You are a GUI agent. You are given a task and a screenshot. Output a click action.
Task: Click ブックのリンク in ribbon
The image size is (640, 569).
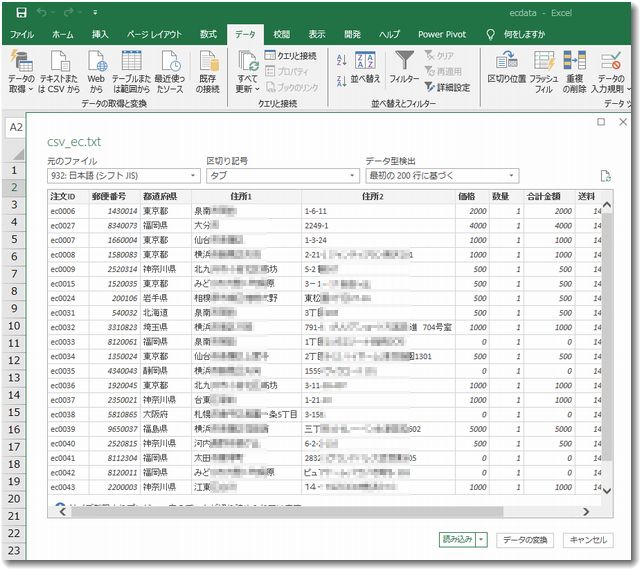point(292,87)
